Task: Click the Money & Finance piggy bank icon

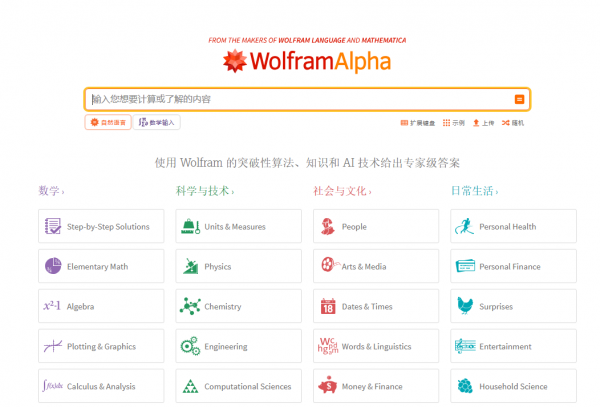Action: (328, 385)
